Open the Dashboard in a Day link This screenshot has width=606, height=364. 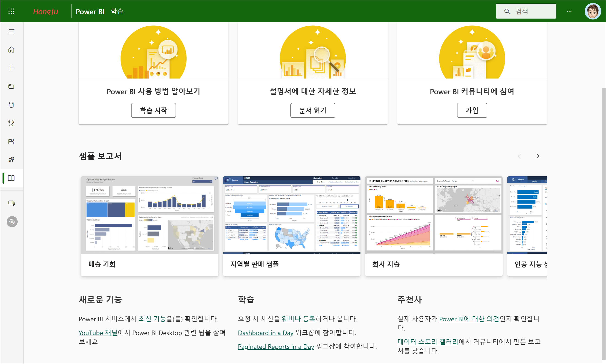266,333
